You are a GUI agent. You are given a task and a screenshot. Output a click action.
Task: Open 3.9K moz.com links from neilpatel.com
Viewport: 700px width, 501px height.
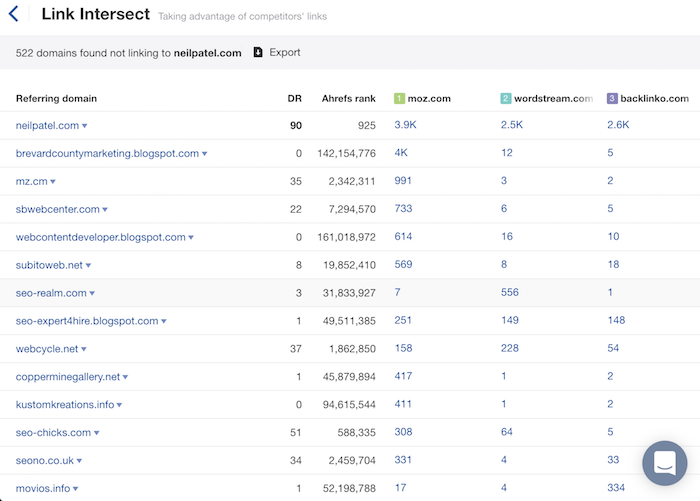tap(405, 125)
